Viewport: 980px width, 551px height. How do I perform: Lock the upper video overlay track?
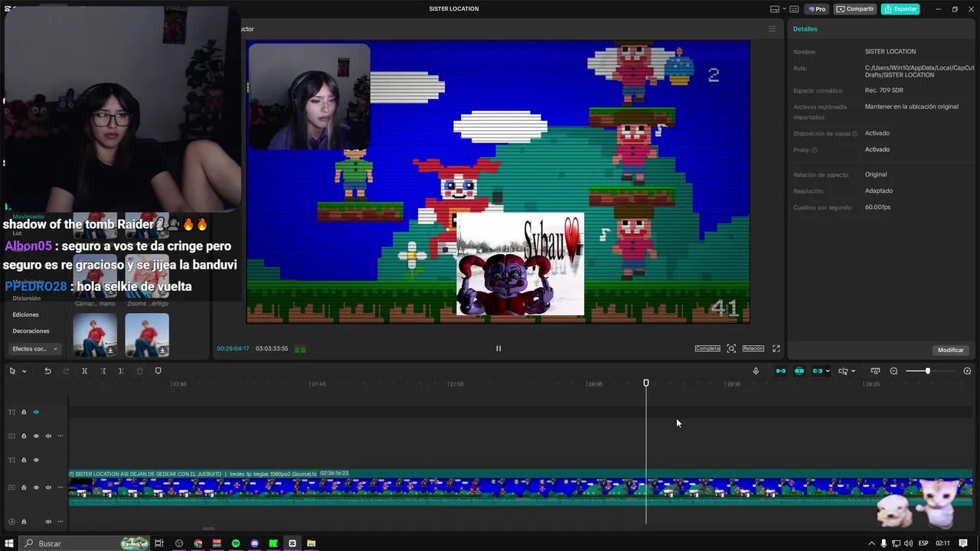coord(24,436)
